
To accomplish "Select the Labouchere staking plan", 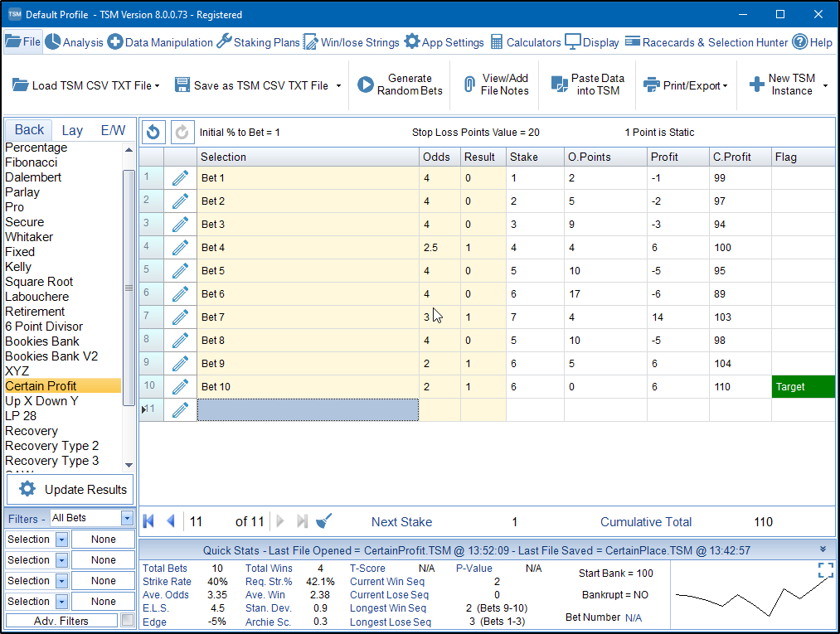I will click(37, 297).
